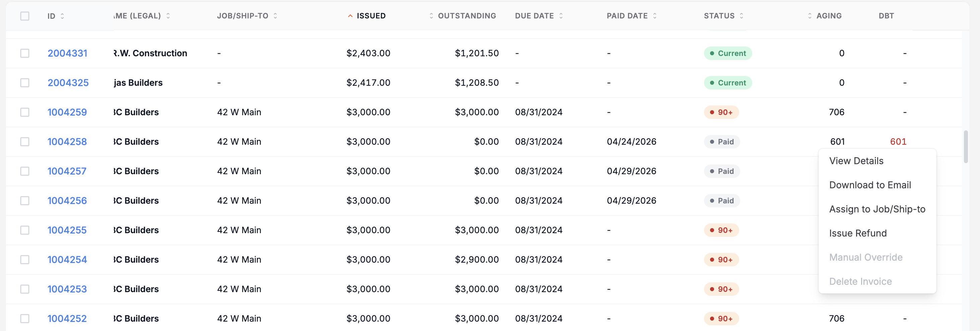Sort by ID column arrows
This screenshot has width=980, height=331.
[62, 16]
